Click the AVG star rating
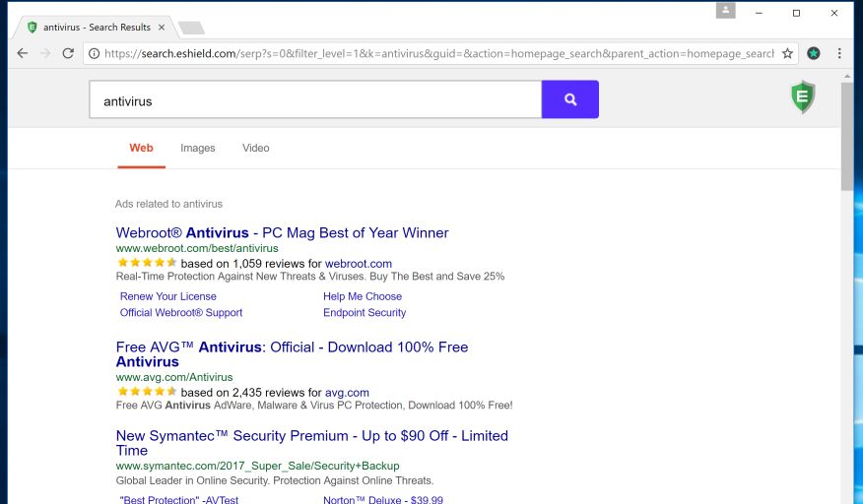 pyautogui.click(x=147, y=391)
